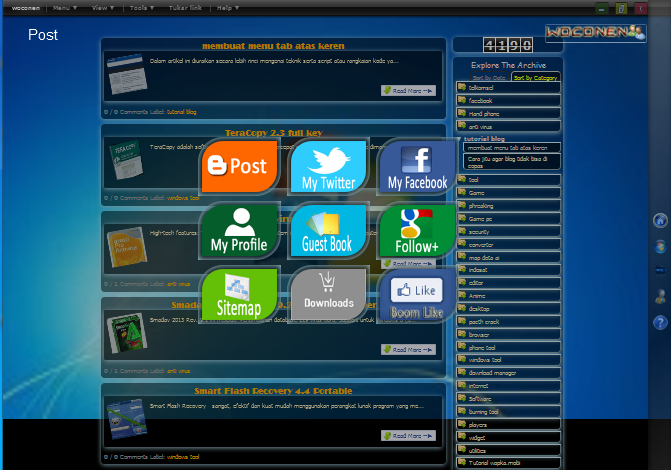Image resolution: width=671 pixels, height=470 pixels.
Task: Open the My Profile tile
Action: coord(240,230)
